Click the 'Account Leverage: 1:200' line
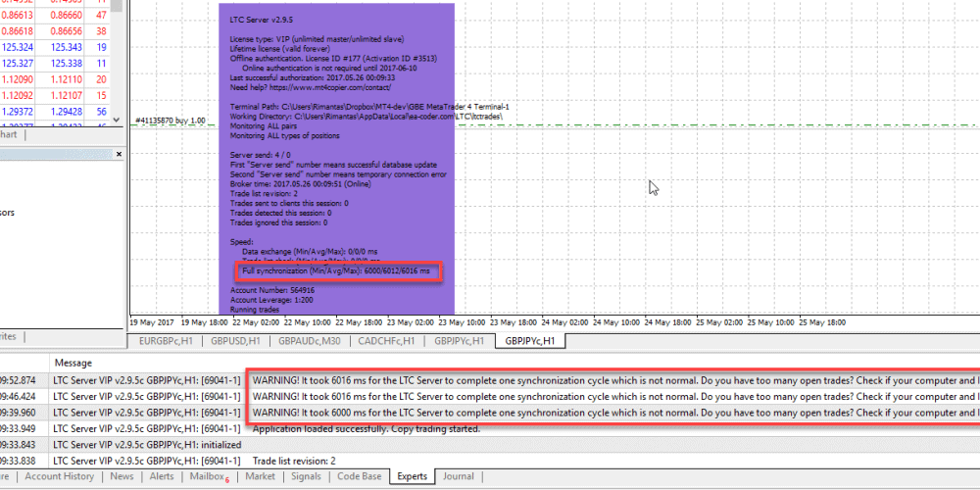This screenshot has width=980, height=490. tap(271, 300)
